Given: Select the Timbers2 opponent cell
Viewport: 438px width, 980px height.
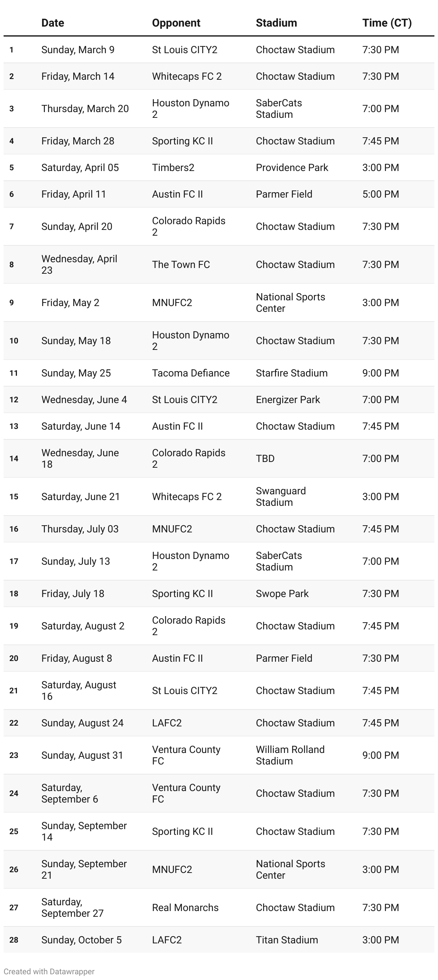Looking at the screenshot, I should pyautogui.click(x=173, y=167).
